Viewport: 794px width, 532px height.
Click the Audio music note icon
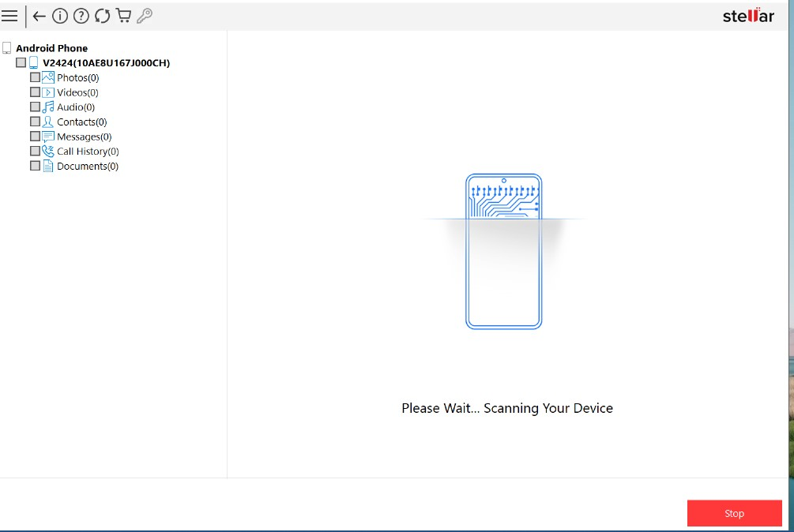pyautogui.click(x=48, y=107)
